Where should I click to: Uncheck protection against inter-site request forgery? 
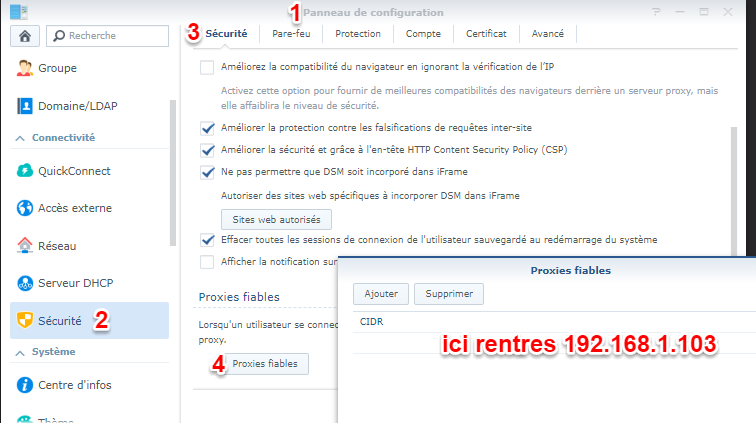[207, 129]
